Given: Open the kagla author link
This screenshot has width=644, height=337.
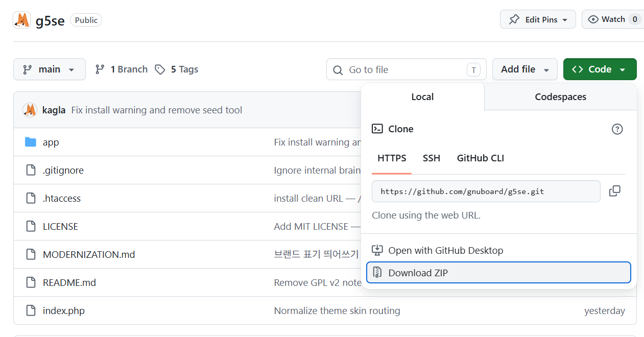Looking at the screenshot, I should point(54,110).
